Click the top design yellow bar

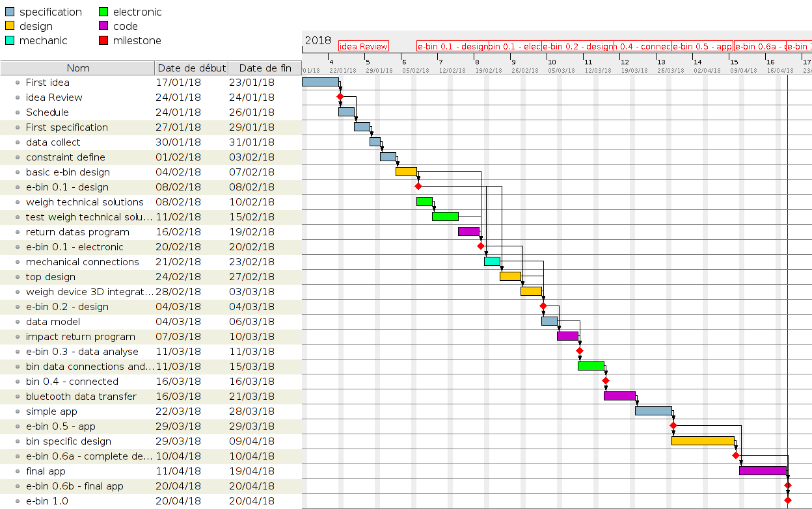tap(510, 276)
